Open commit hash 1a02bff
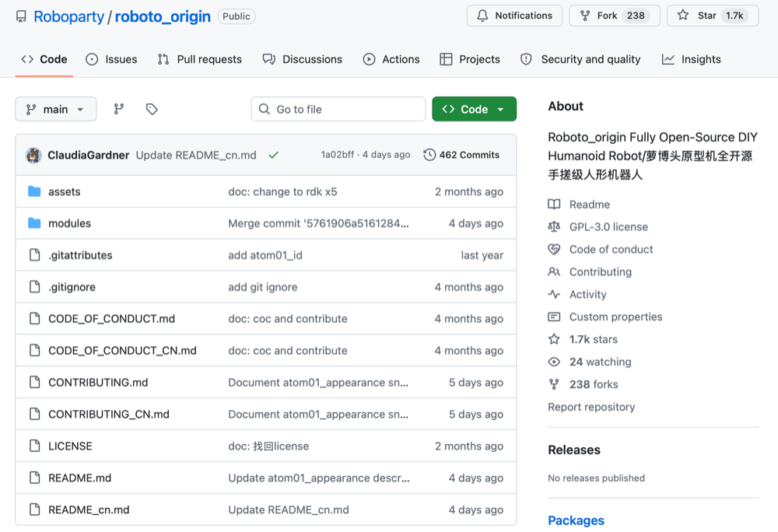 (338, 155)
